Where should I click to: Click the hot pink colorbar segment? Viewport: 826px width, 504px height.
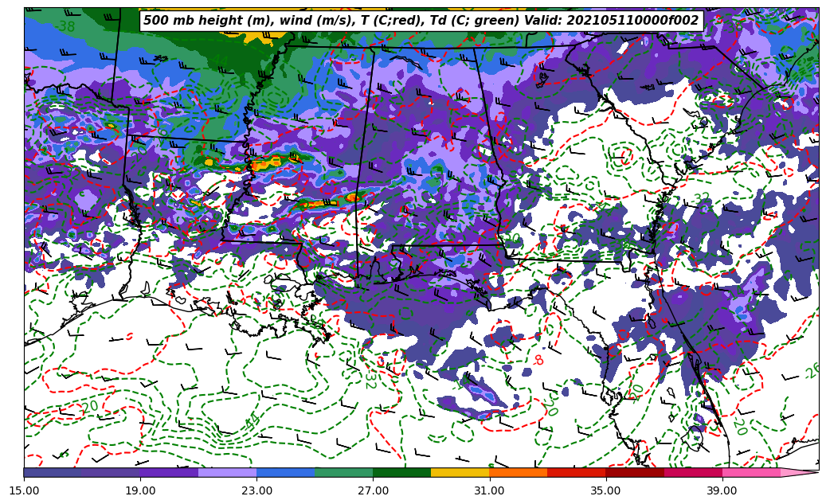pos(750,473)
